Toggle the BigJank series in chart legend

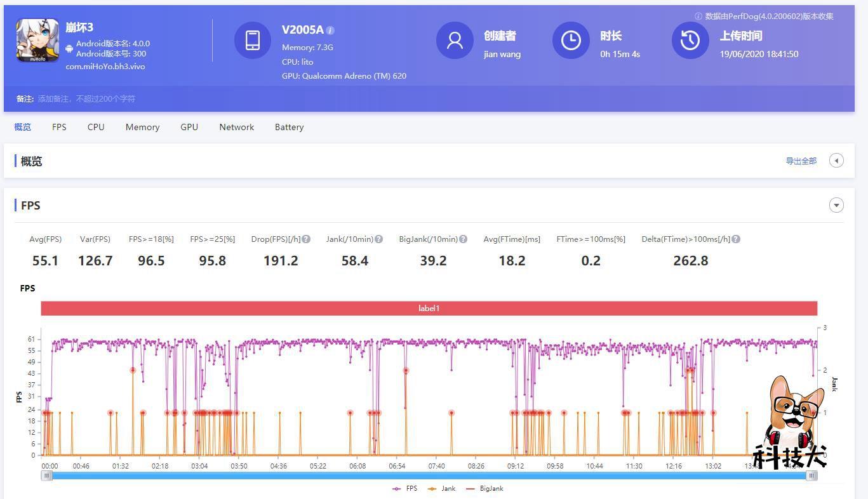pyautogui.click(x=484, y=488)
